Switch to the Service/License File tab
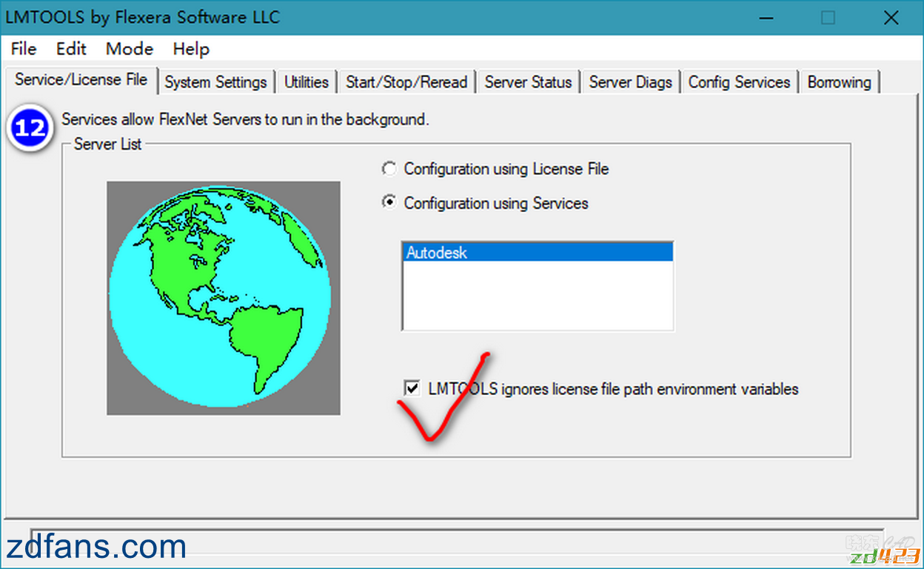Image resolution: width=924 pixels, height=569 pixels. (81, 80)
